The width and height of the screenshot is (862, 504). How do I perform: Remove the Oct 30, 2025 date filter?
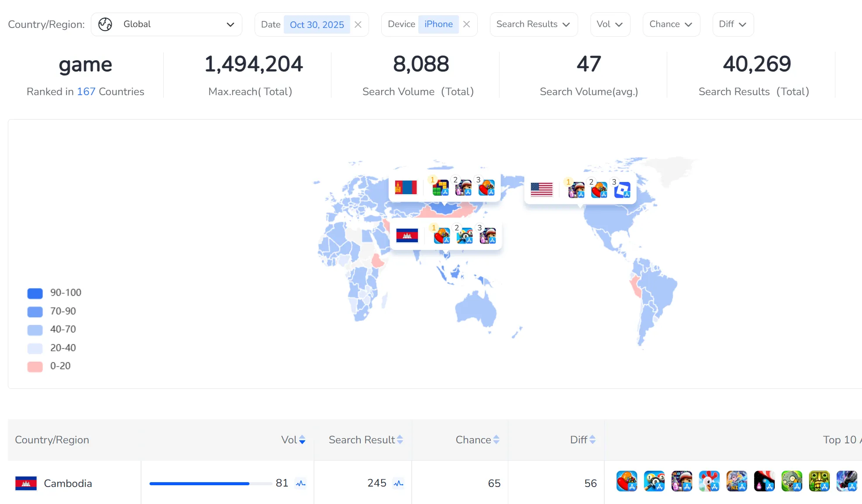click(x=358, y=24)
